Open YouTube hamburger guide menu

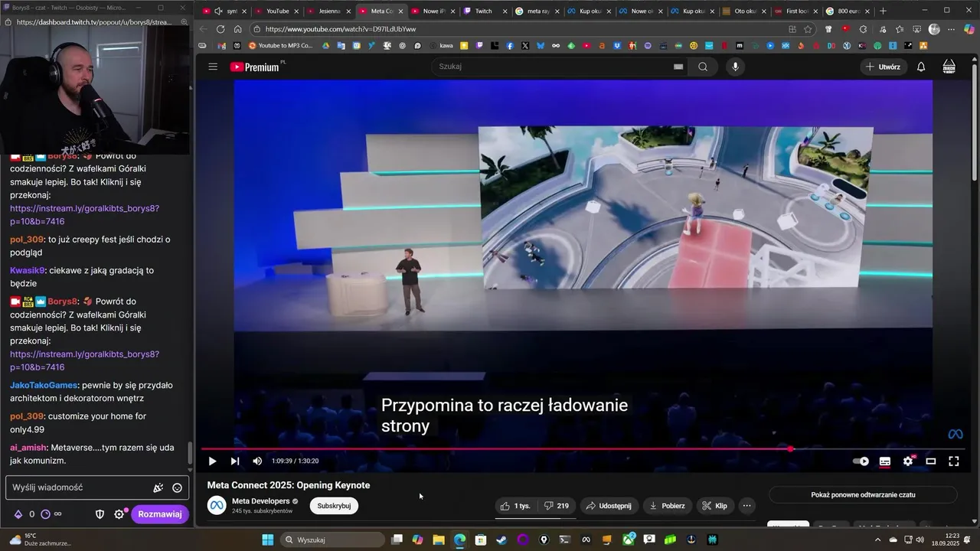(213, 67)
